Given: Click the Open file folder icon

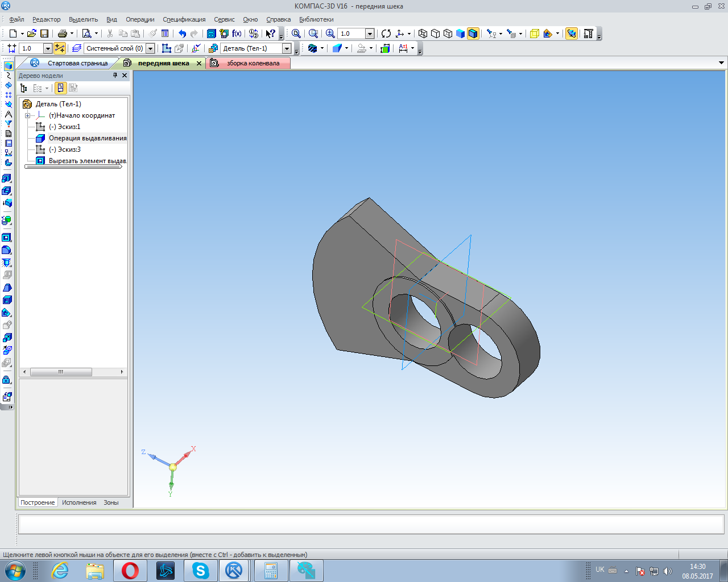Looking at the screenshot, I should coord(32,34).
